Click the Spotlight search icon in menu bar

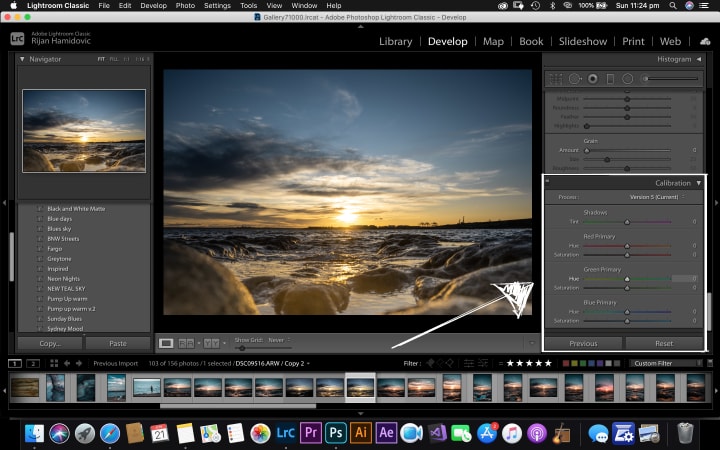tap(673, 6)
